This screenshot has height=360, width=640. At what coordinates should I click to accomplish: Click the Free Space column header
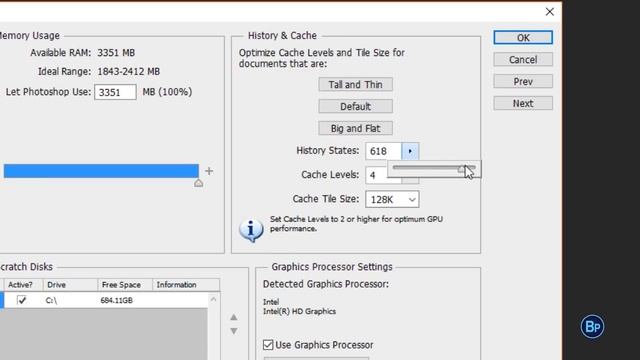click(125, 285)
